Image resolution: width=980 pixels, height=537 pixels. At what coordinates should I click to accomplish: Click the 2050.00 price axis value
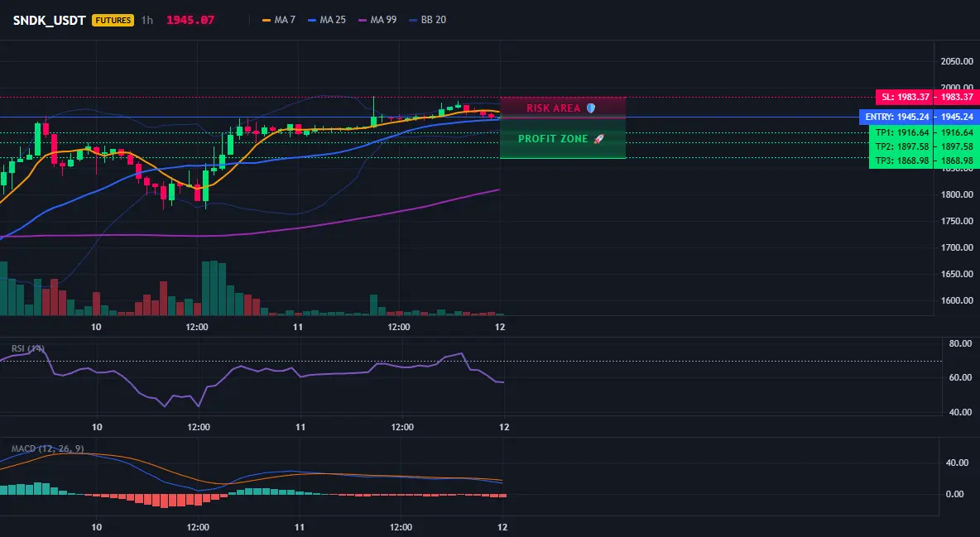(x=957, y=61)
